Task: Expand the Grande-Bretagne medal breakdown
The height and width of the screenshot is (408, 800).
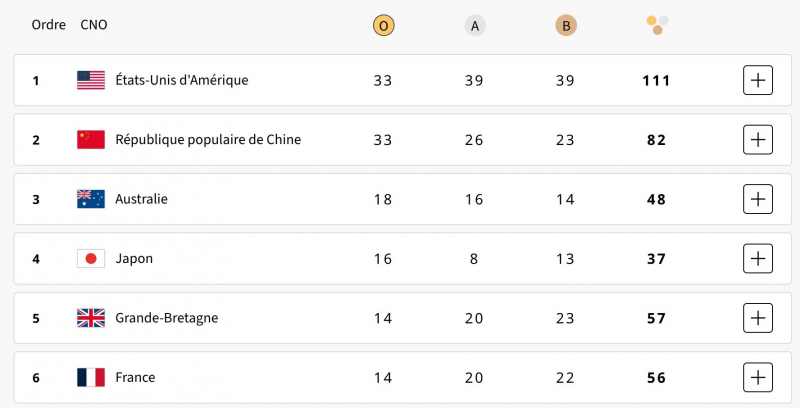Action: 758,318
